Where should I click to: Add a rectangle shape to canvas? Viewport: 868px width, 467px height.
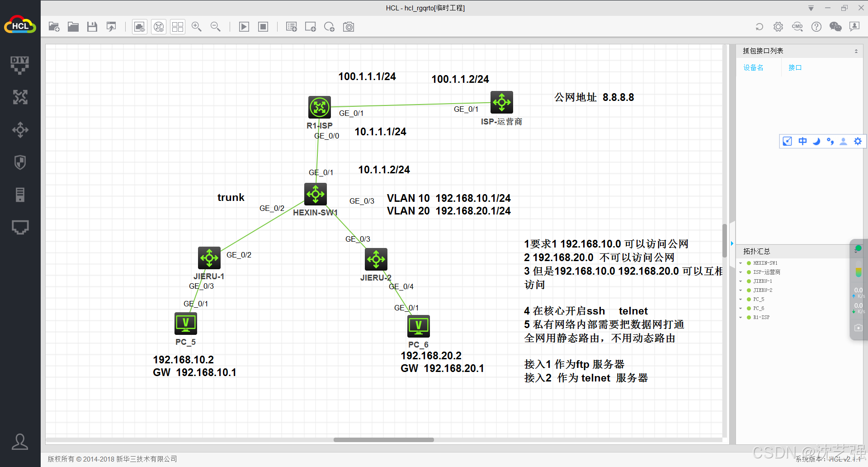click(311, 27)
